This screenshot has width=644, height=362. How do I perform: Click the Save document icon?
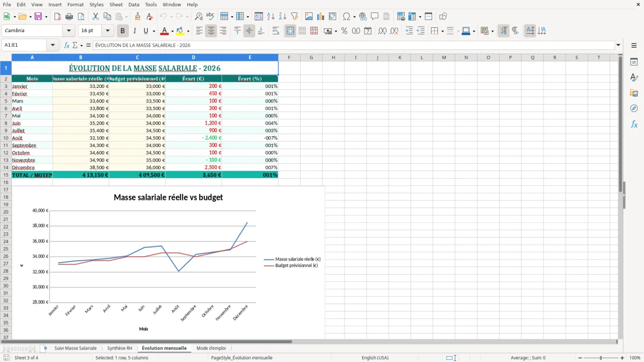pos(38,17)
